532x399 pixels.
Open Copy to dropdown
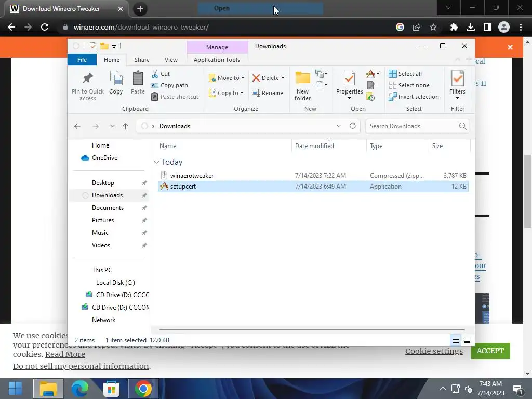[226, 93]
